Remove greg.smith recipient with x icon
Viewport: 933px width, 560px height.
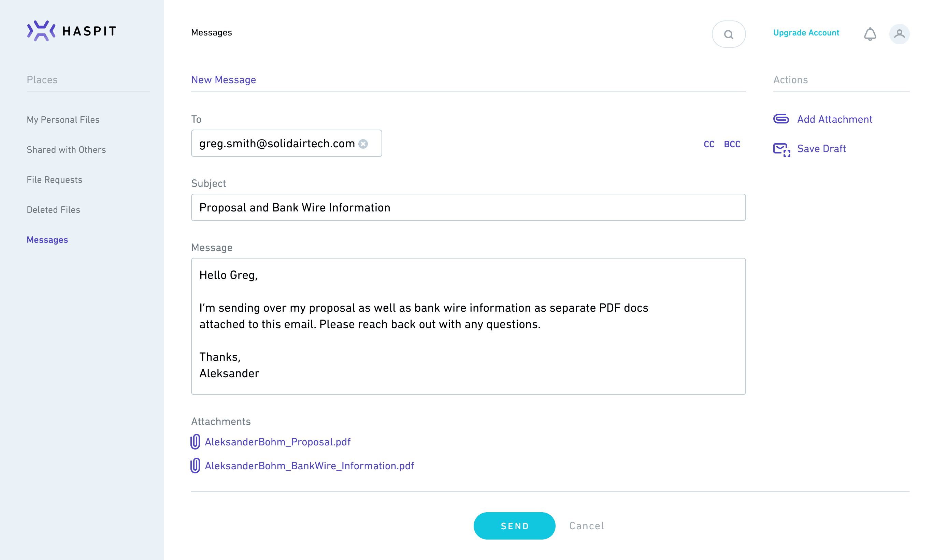click(363, 144)
